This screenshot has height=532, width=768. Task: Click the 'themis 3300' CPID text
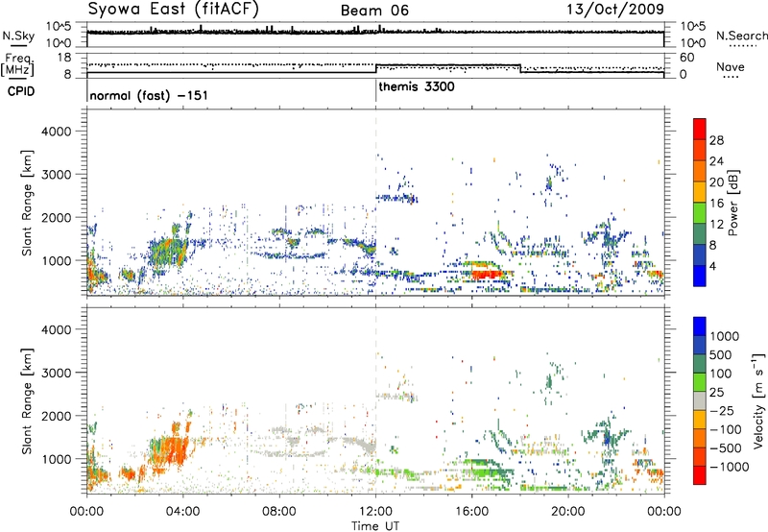click(417, 86)
